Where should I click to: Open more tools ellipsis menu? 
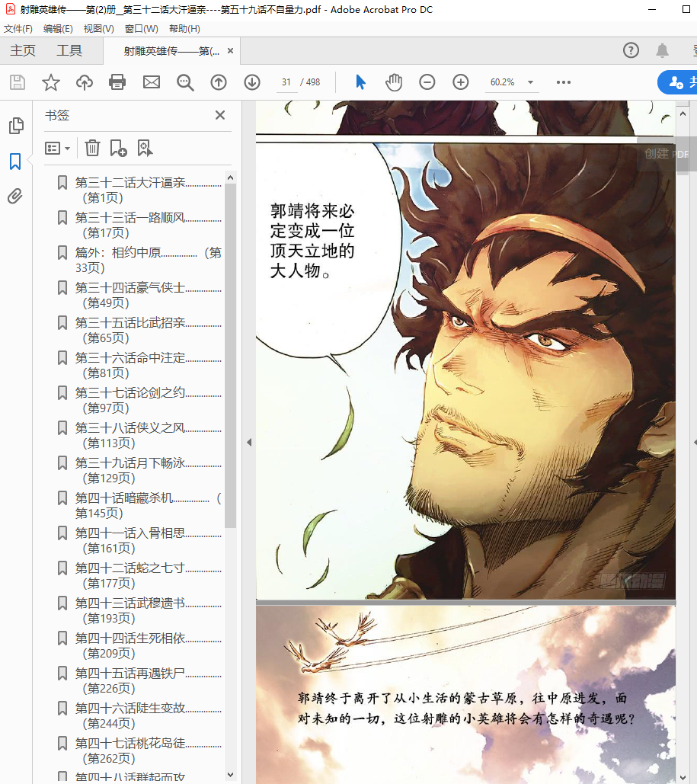[564, 82]
